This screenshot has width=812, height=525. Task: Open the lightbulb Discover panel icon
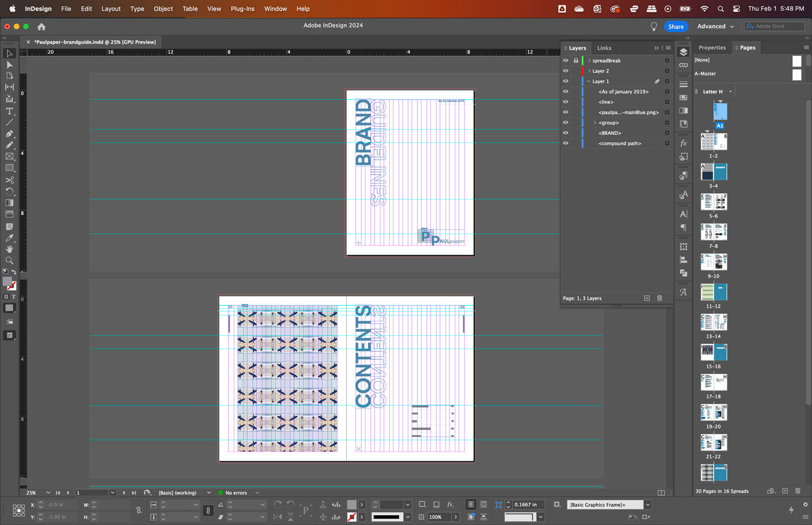pos(654,27)
